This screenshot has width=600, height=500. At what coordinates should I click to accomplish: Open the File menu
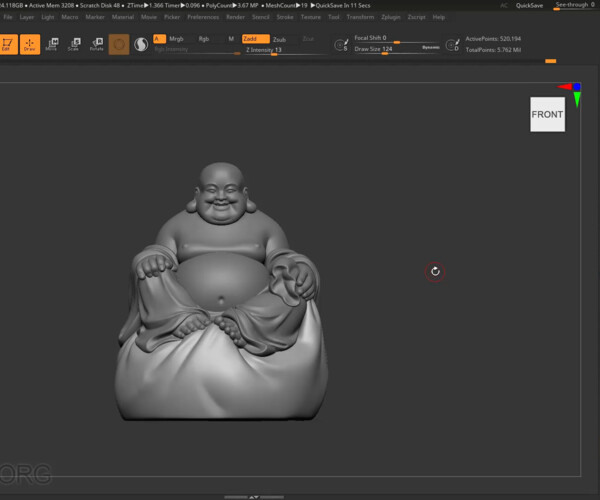[8, 17]
